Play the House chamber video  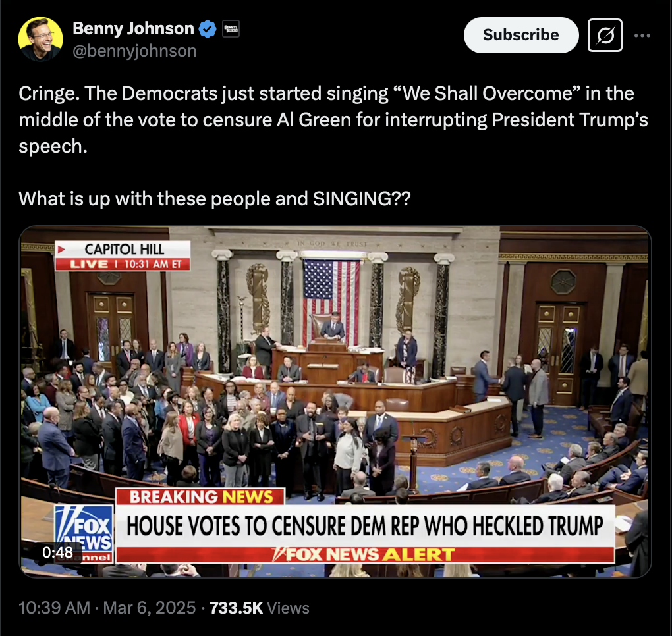pyautogui.click(x=335, y=402)
